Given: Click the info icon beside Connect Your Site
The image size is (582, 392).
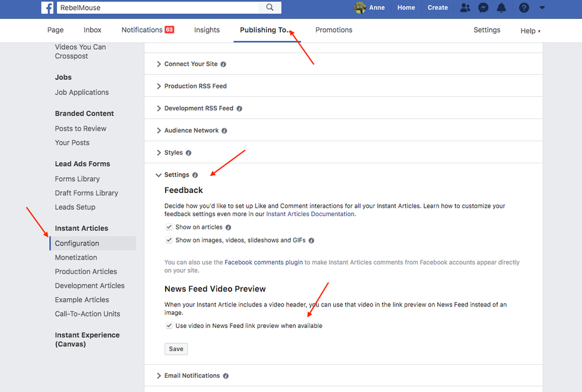Looking at the screenshot, I should tap(223, 64).
